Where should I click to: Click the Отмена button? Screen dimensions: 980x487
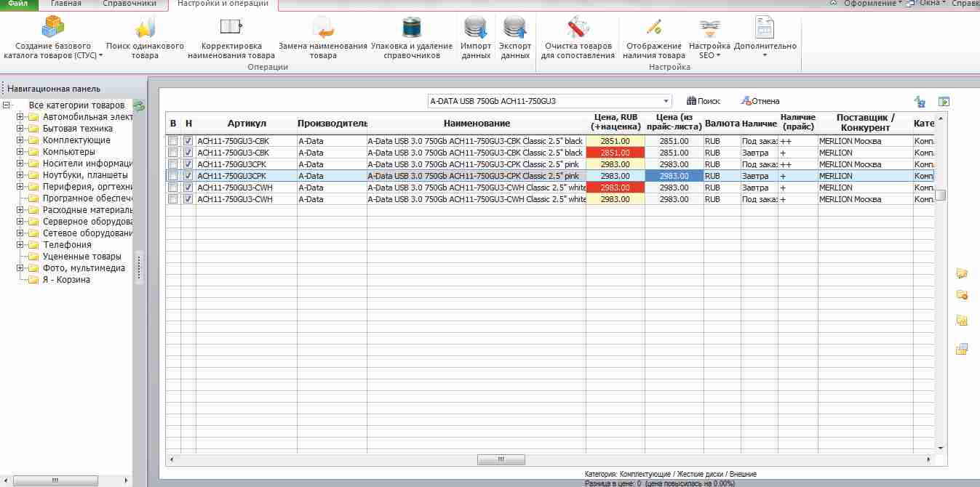coord(760,101)
